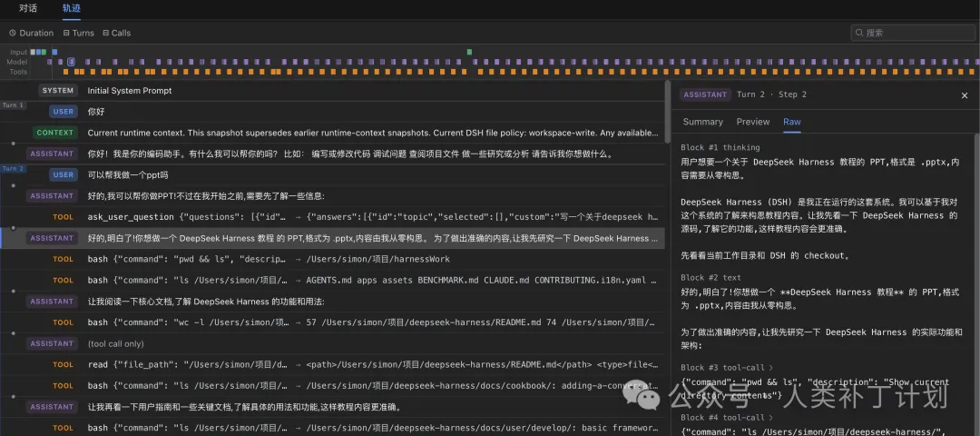Select assistant row 让我阅读一下核心文档

point(332,301)
